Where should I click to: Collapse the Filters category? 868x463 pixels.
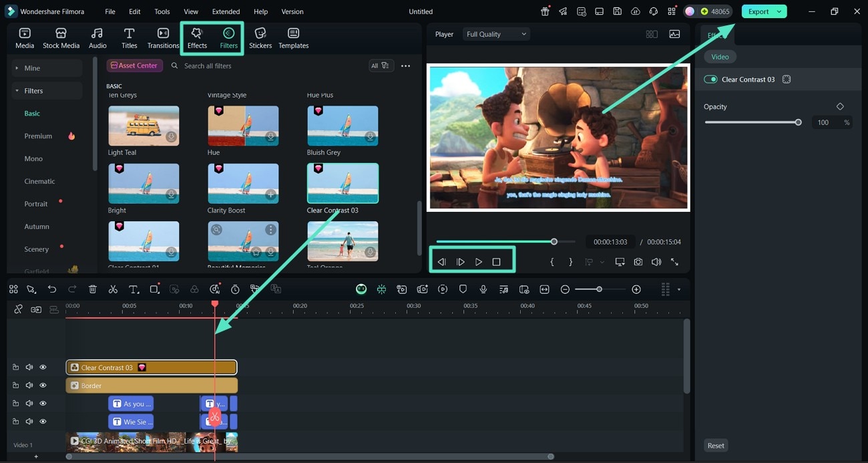click(47, 91)
